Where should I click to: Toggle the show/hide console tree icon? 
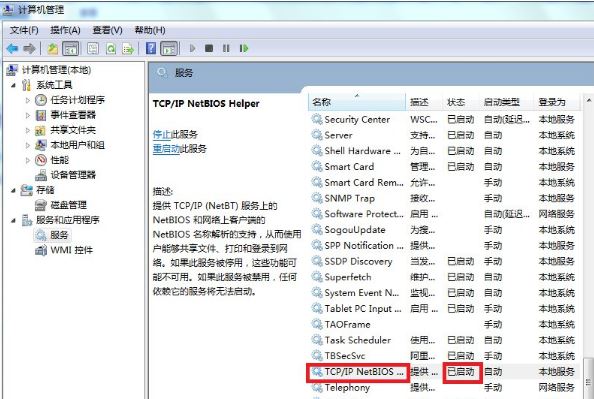click(x=71, y=49)
